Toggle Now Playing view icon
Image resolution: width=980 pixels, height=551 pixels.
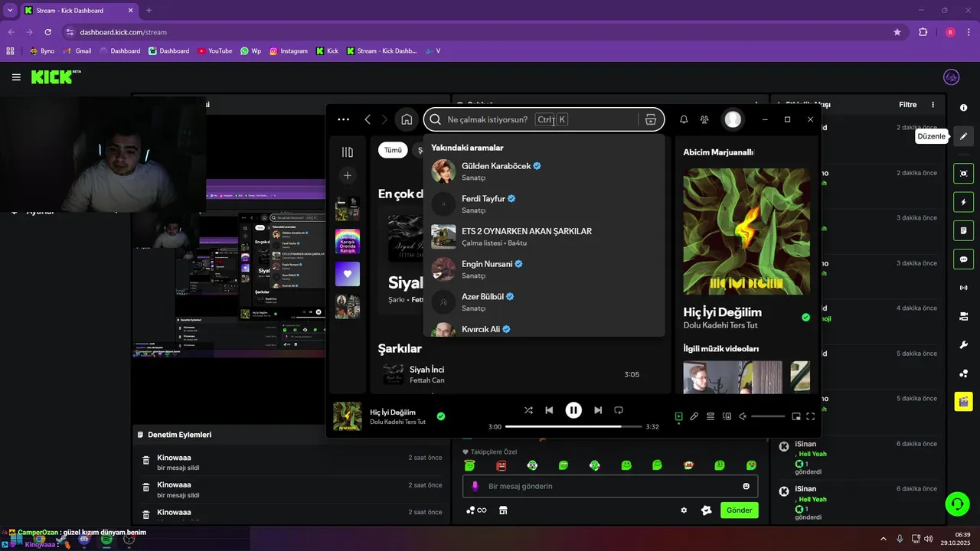pos(678,416)
